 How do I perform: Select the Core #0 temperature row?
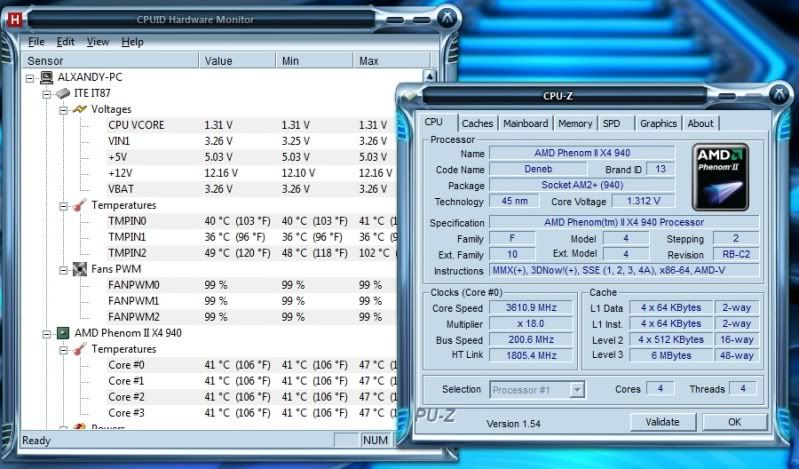click(x=251, y=365)
